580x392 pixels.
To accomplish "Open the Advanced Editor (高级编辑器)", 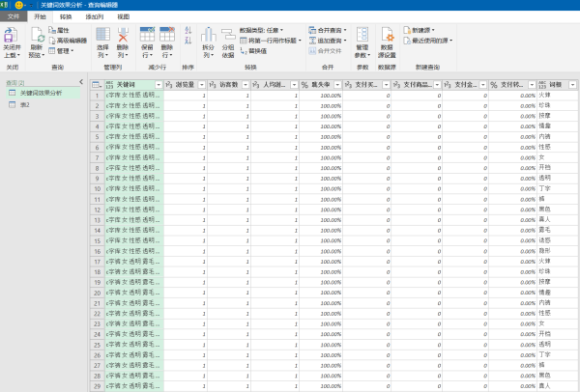I will [x=68, y=41].
